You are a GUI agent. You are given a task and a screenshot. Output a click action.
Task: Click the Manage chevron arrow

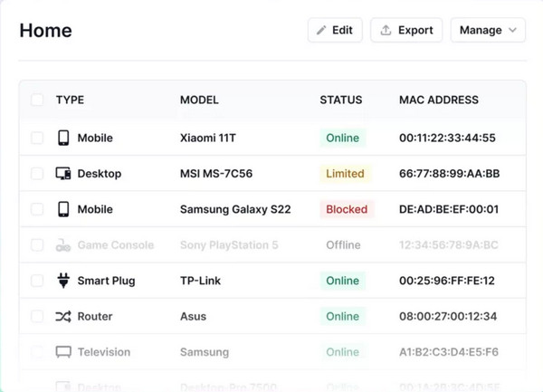(513, 30)
